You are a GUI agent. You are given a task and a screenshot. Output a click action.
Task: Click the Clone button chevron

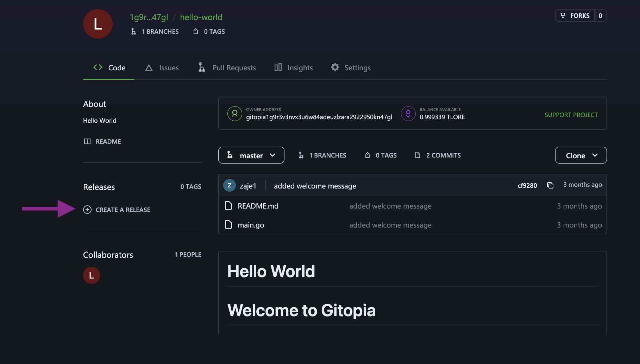(x=595, y=155)
